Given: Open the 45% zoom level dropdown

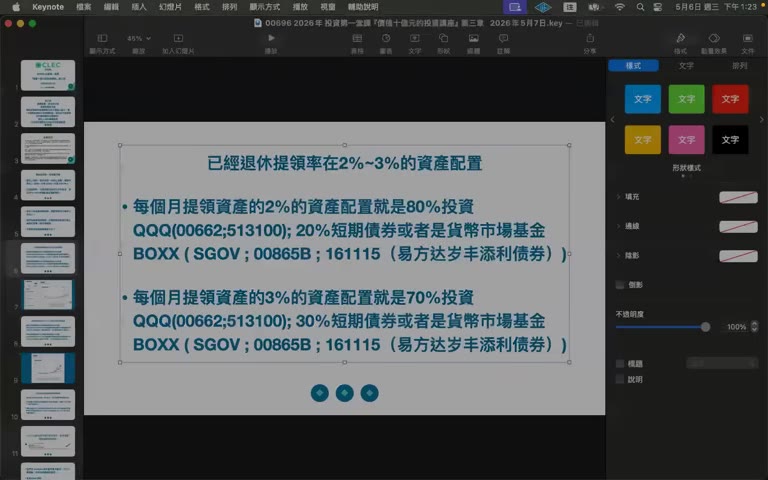Looking at the screenshot, I should [x=139, y=38].
